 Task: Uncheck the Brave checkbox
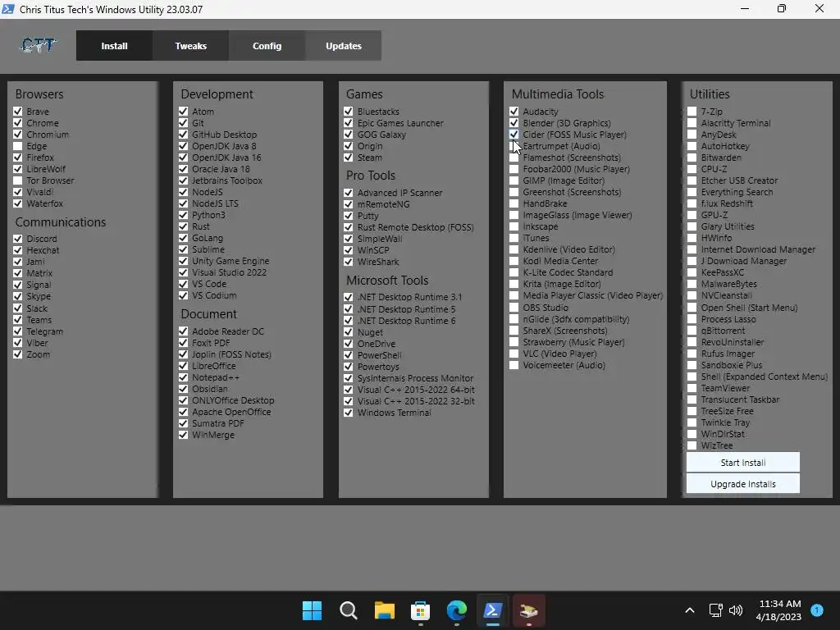(18, 112)
